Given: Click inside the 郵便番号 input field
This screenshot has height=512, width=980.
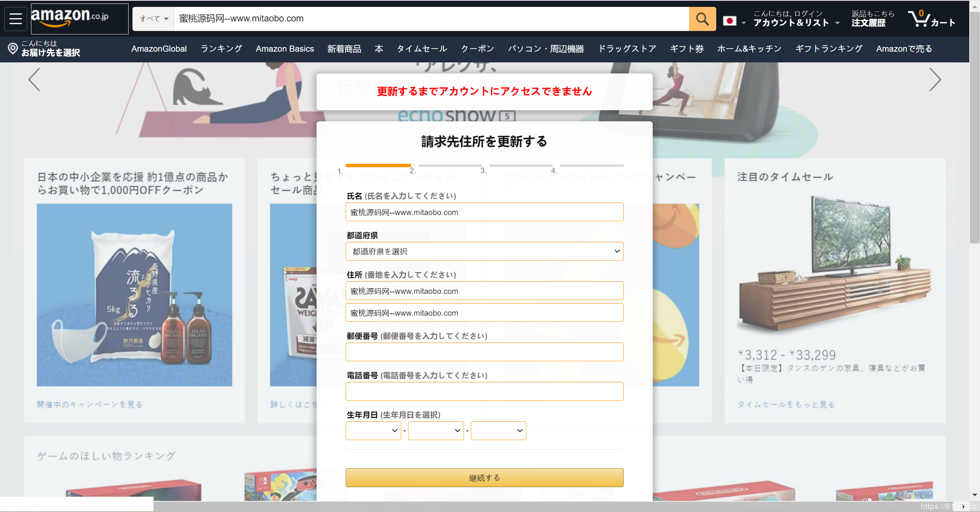Looking at the screenshot, I should pos(484,352).
